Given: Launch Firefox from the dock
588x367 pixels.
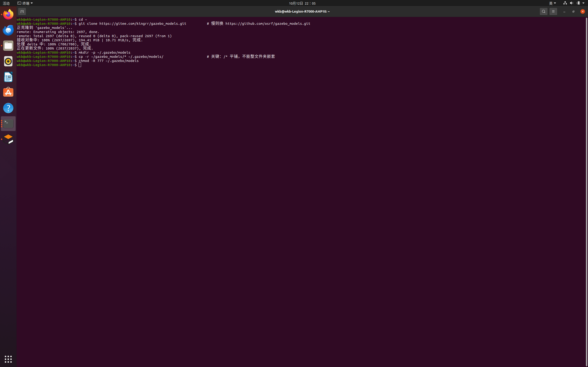Looking at the screenshot, I should click(x=8, y=14).
